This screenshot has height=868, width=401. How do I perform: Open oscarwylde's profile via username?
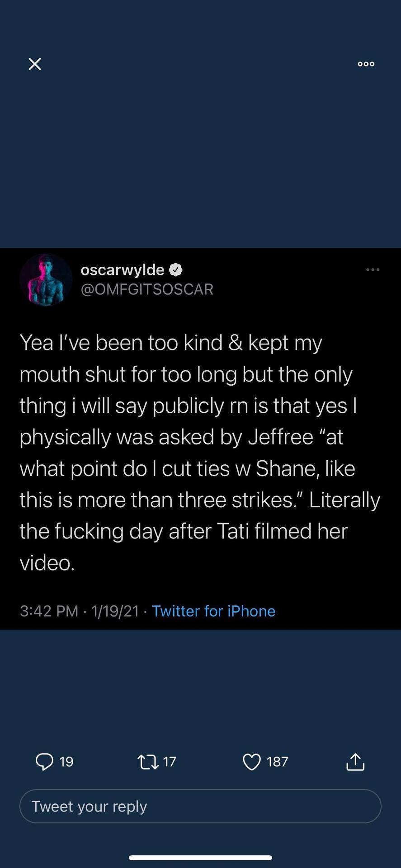(x=123, y=269)
